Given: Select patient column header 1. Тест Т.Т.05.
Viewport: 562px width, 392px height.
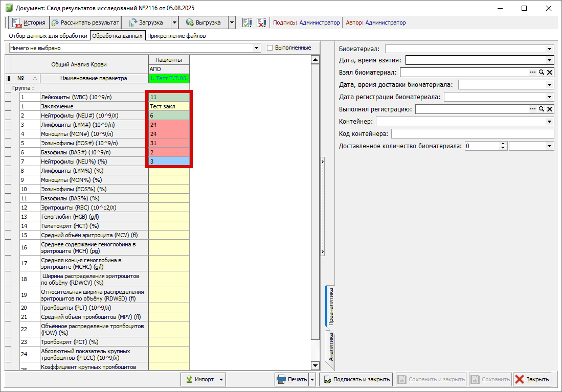Looking at the screenshot, I should [169, 79].
